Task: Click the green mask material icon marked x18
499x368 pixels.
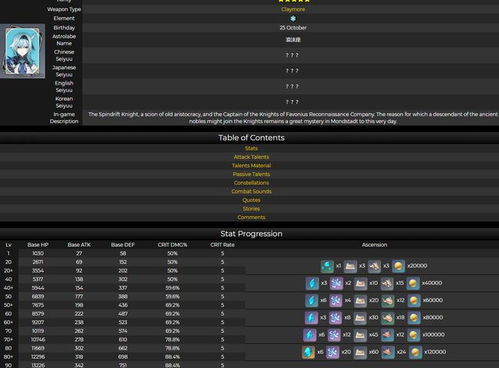Action: [387, 318]
